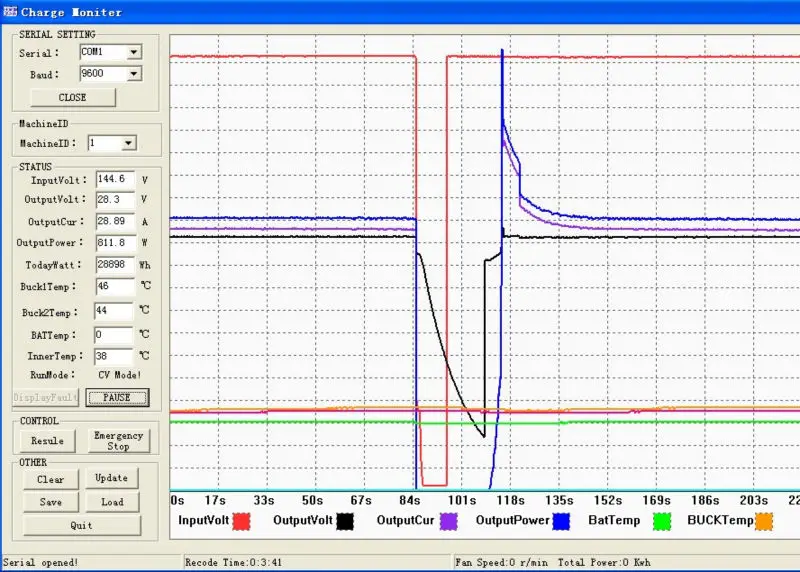The image size is (800, 572).
Task: Click the Clear button
Action: pos(51,480)
